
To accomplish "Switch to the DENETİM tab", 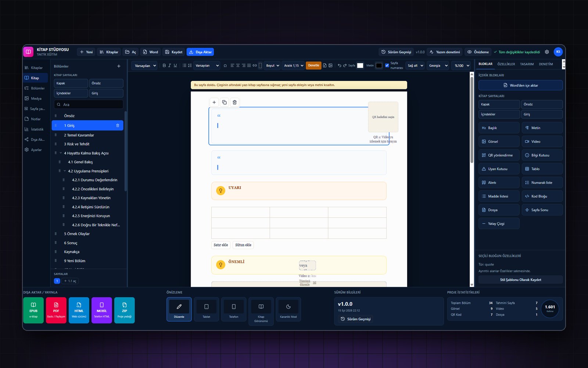I will click(546, 64).
